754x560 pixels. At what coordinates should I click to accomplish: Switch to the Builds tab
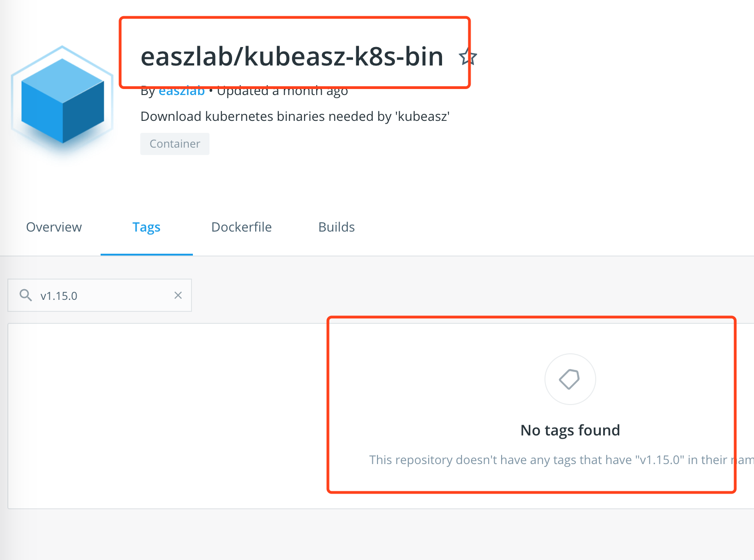(x=336, y=227)
